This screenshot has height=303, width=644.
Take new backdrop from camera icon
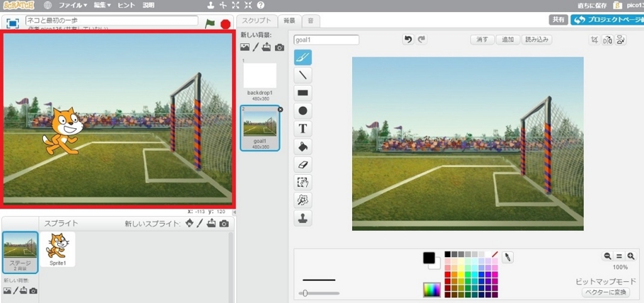click(x=279, y=48)
